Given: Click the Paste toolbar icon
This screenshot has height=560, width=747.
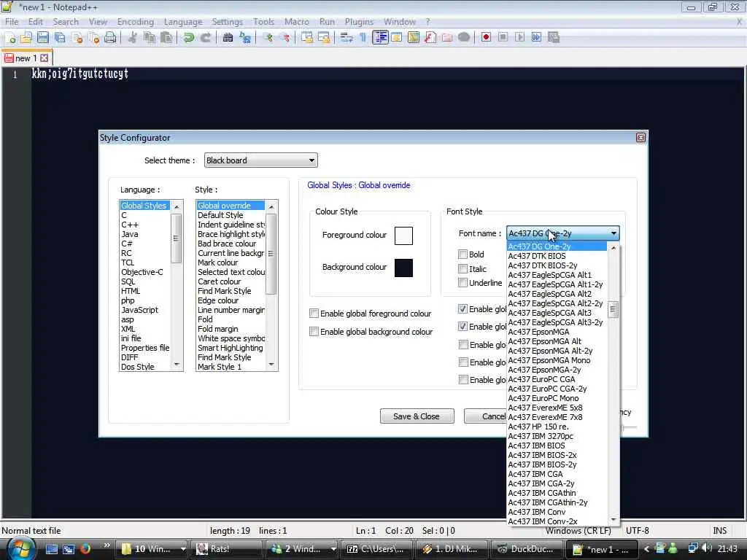Looking at the screenshot, I should point(166,38).
